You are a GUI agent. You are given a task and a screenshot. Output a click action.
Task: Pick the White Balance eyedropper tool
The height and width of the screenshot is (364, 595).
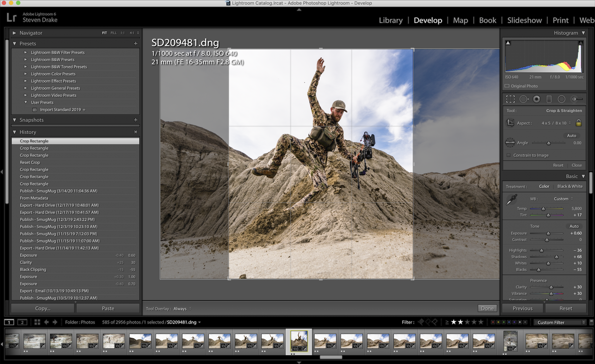(x=512, y=200)
